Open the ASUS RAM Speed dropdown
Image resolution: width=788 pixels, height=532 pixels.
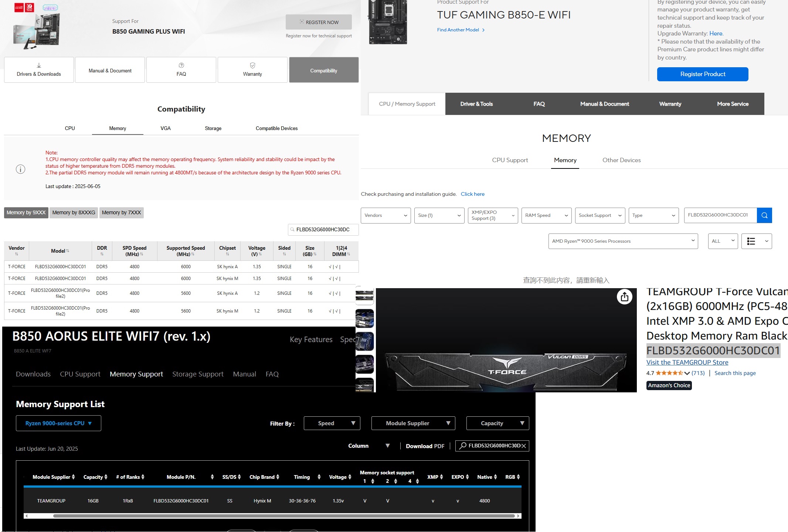[547, 215]
